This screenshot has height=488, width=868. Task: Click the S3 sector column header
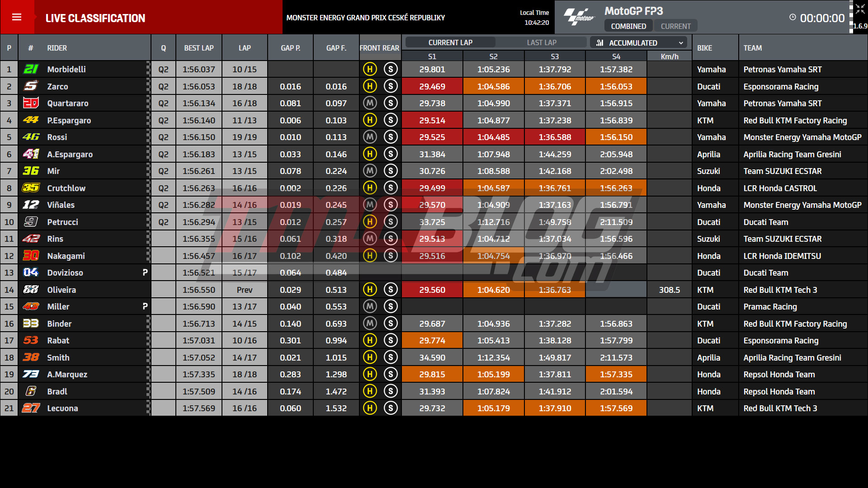point(555,56)
